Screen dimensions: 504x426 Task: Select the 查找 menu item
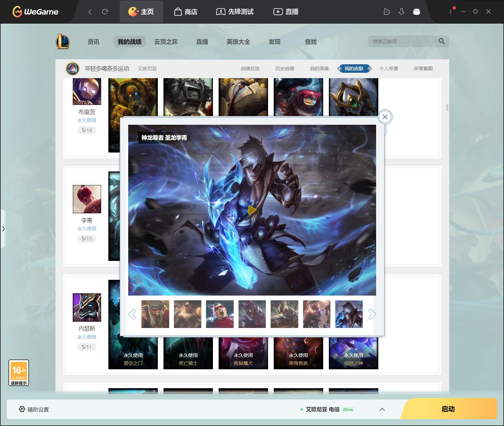pos(311,42)
